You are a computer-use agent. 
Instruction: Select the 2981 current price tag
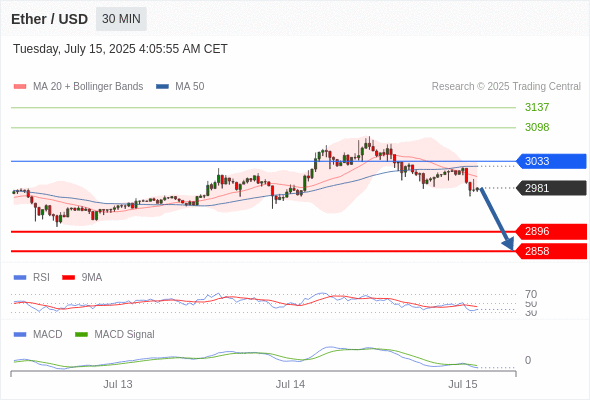point(551,188)
